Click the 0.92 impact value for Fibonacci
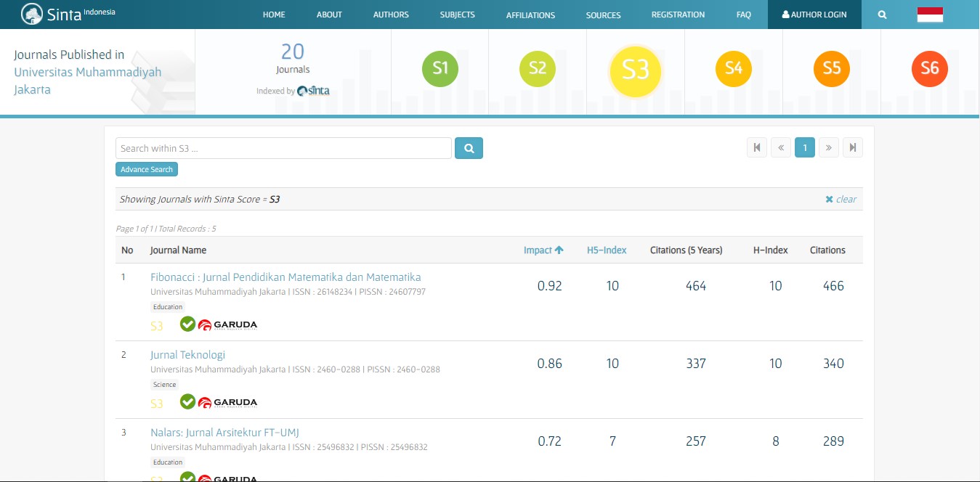 (550, 286)
